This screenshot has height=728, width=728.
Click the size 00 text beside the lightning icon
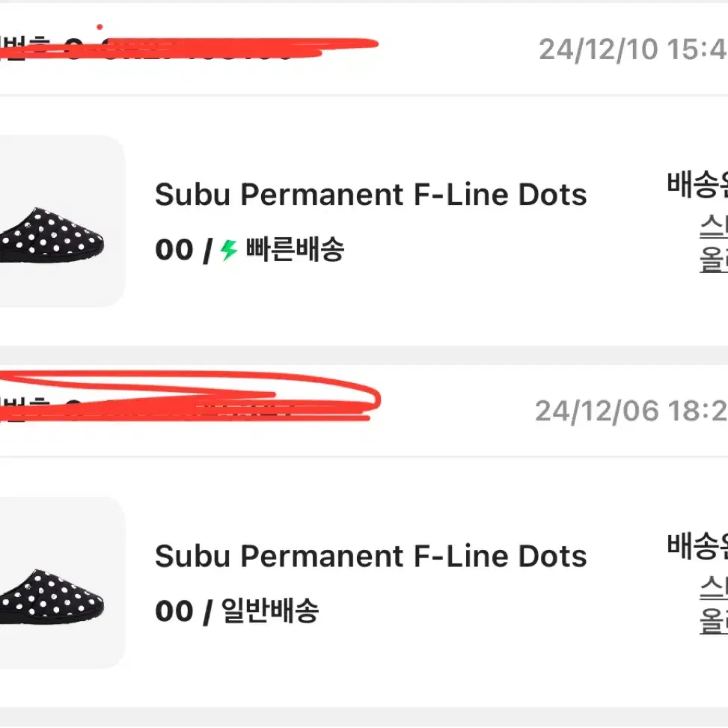tap(174, 250)
